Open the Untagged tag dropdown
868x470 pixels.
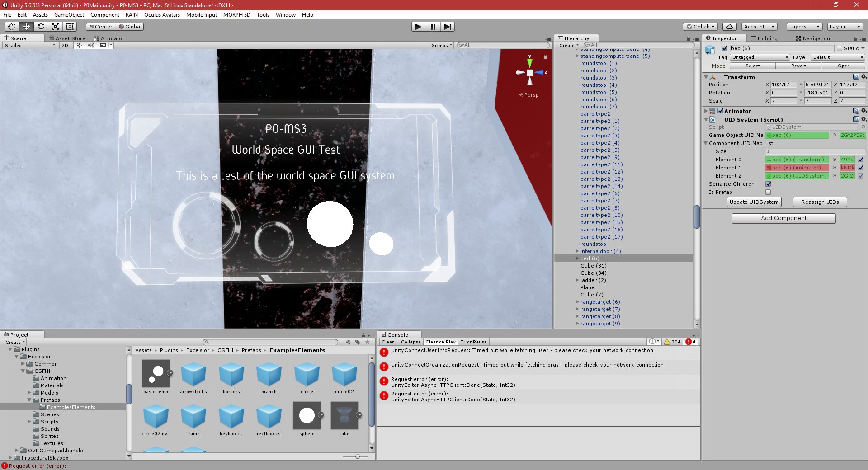(x=759, y=57)
